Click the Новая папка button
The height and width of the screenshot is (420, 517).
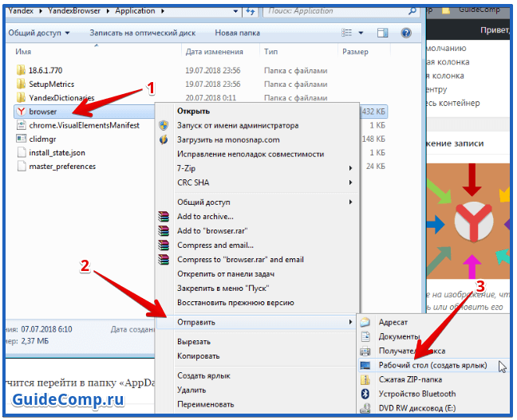coord(238,33)
